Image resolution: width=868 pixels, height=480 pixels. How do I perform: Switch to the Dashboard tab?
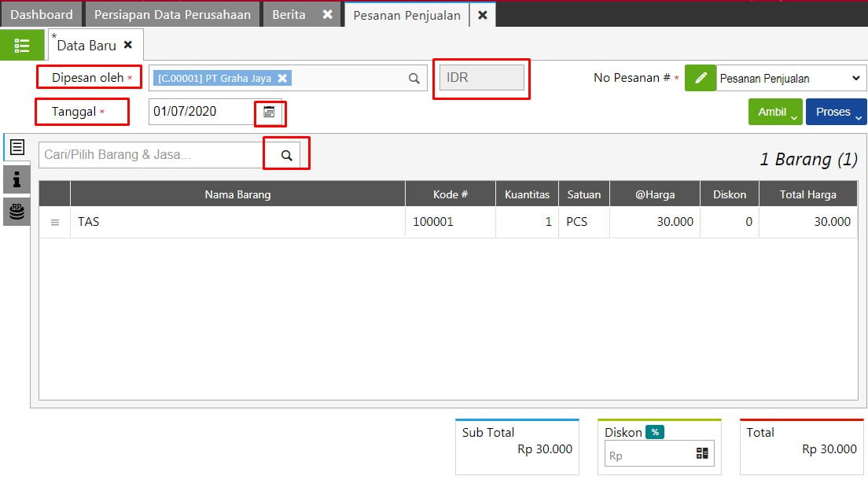click(x=42, y=14)
